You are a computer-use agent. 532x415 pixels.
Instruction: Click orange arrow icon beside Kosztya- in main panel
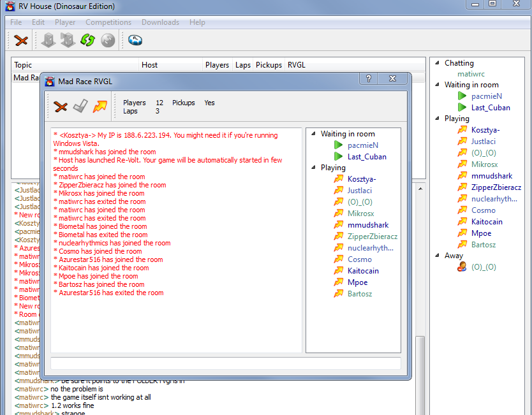462,130
